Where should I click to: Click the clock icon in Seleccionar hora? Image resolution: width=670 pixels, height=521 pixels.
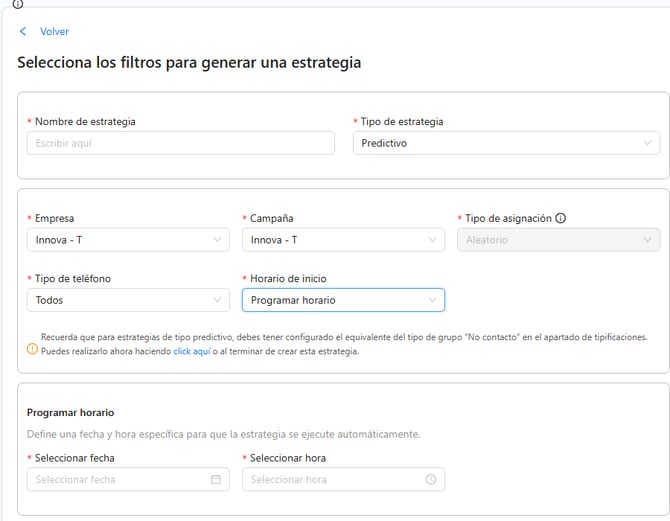click(430, 479)
